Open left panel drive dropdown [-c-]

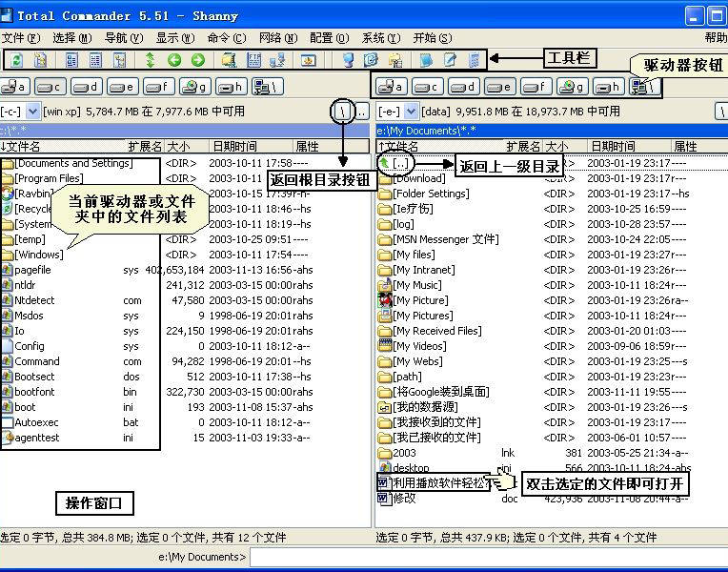(33, 112)
